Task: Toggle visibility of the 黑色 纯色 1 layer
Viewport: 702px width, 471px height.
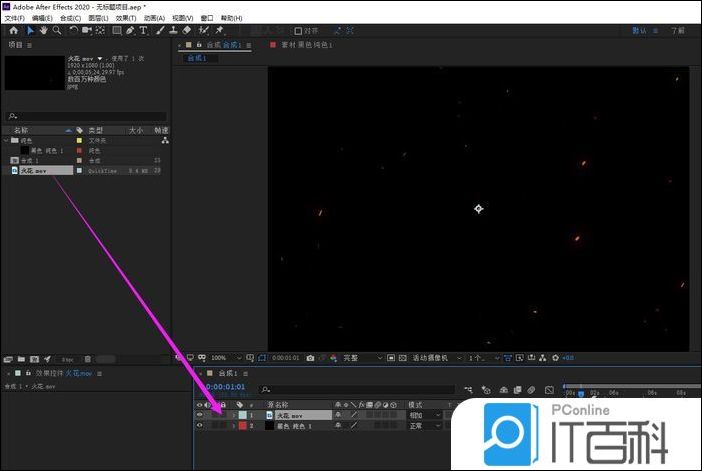Action: pos(199,425)
